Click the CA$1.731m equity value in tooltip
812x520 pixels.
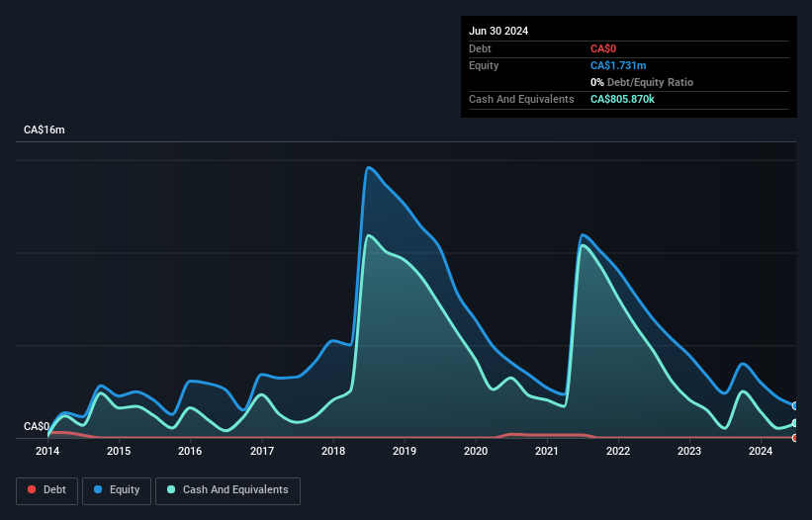pos(618,65)
